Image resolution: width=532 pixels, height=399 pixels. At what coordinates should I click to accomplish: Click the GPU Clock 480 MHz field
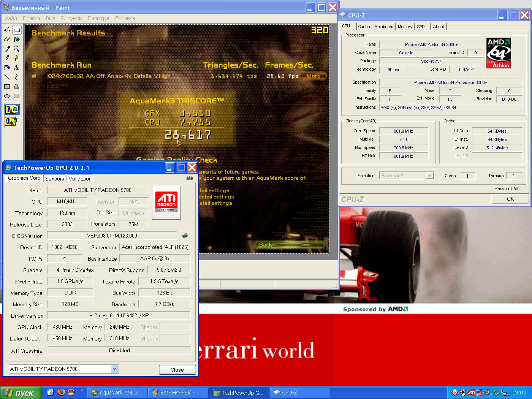point(63,327)
